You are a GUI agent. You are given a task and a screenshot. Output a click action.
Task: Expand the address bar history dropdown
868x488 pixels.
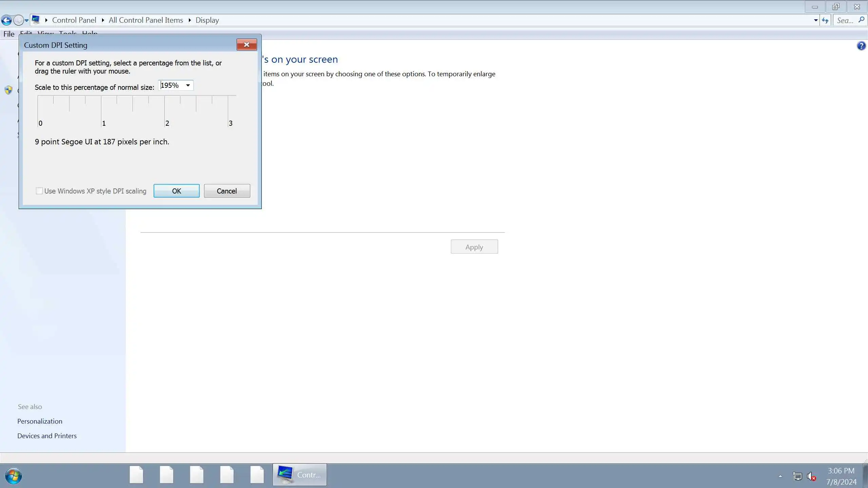pos(815,20)
